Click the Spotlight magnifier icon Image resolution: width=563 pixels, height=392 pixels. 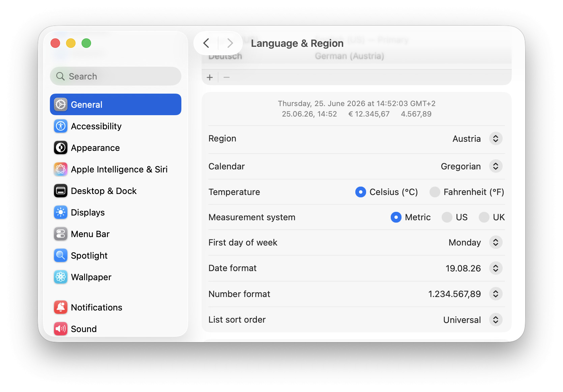(61, 256)
